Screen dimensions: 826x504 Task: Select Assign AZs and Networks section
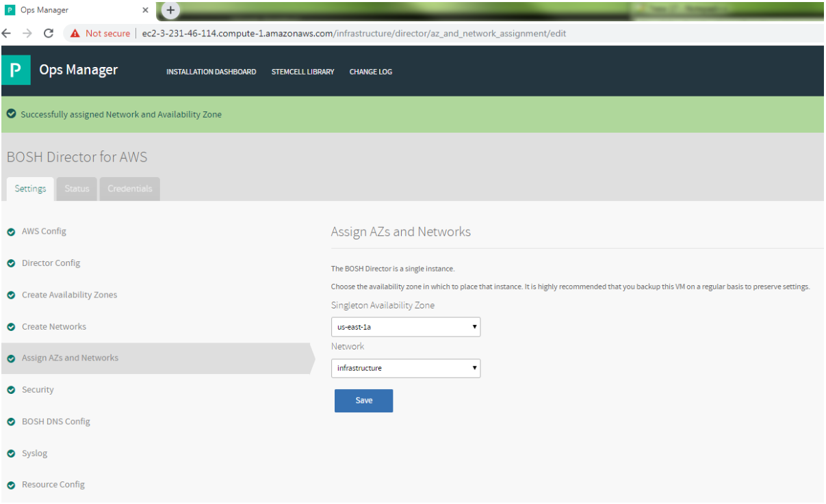pos(70,358)
